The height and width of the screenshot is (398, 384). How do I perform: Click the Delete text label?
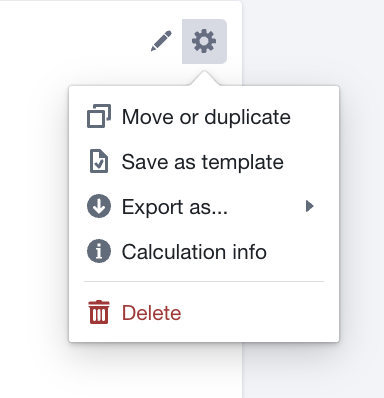click(151, 313)
